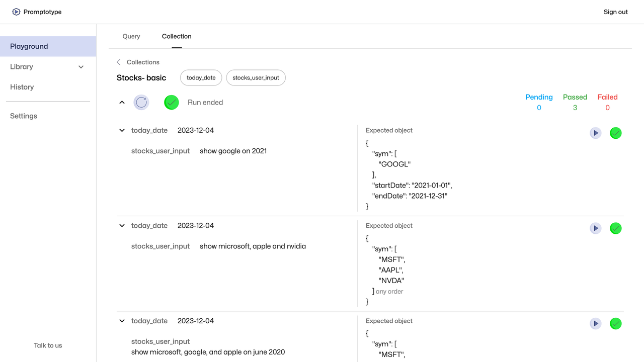Go back using the Collections chevron arrow

pos(119,62)
